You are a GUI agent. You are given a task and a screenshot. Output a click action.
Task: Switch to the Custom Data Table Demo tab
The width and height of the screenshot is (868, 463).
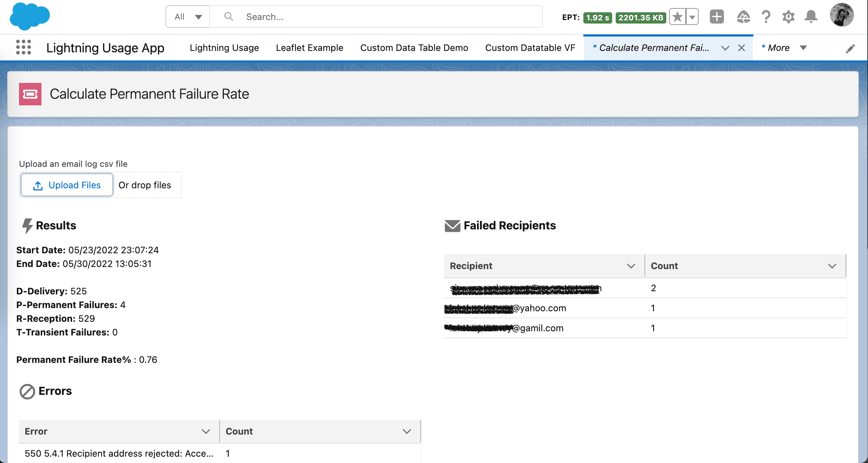414,48
